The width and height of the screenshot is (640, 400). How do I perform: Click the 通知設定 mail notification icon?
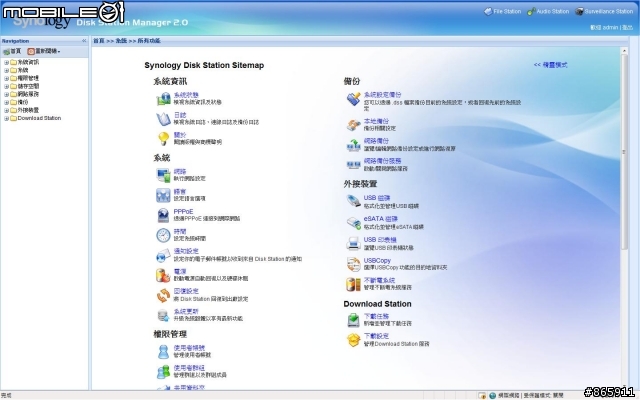point(163,255)
